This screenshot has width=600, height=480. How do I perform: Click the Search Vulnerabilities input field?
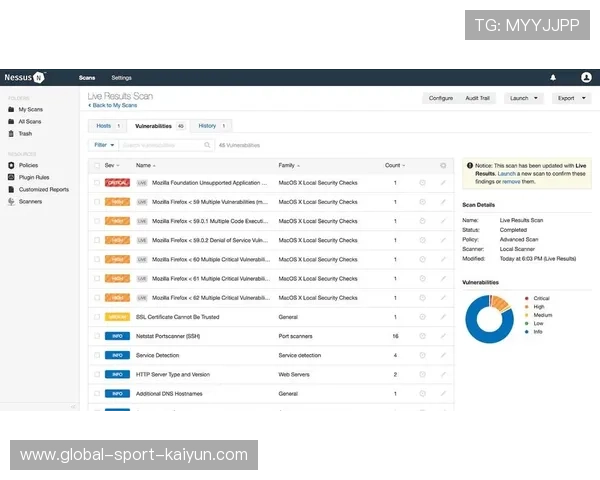(166, 145)
